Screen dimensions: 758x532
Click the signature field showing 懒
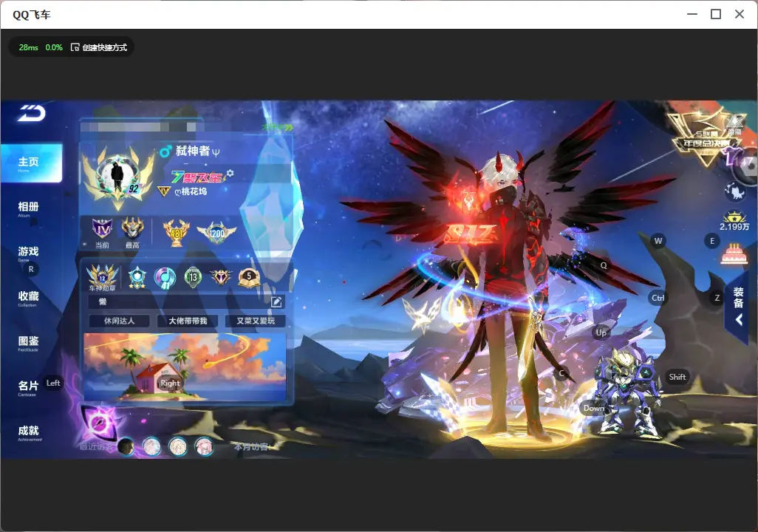pyautogui.click(x=187, y=301)
